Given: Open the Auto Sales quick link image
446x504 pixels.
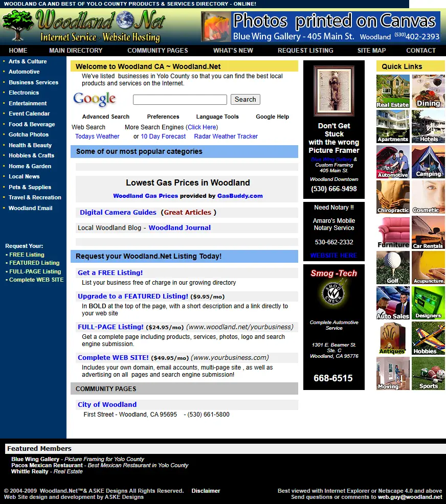Looking at the screenshot, I should 393,303.
